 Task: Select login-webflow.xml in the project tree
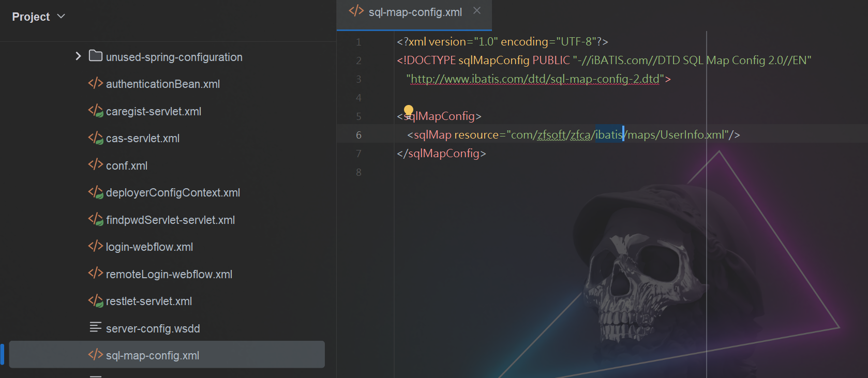(x=149, y=247)
